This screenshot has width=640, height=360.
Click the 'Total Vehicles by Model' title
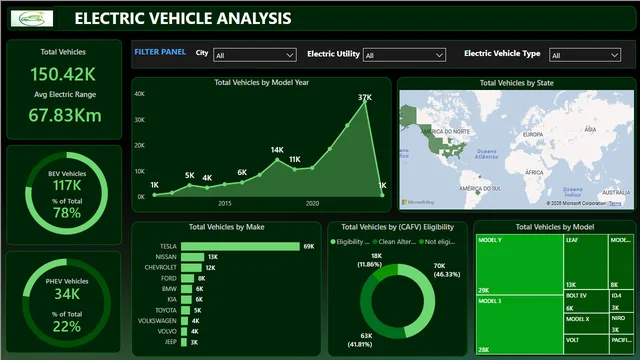pos(555,227)
